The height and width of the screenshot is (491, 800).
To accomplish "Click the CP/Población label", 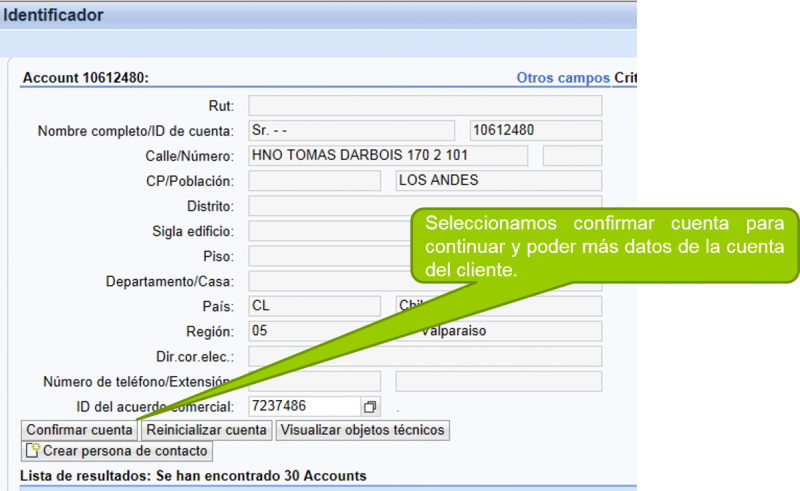I will point(190,181).
